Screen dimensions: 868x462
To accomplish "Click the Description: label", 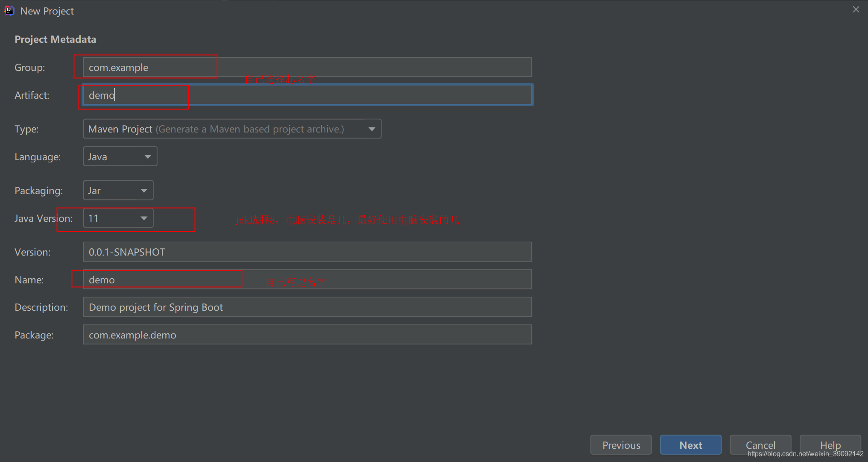I will (x=41, y=307).
